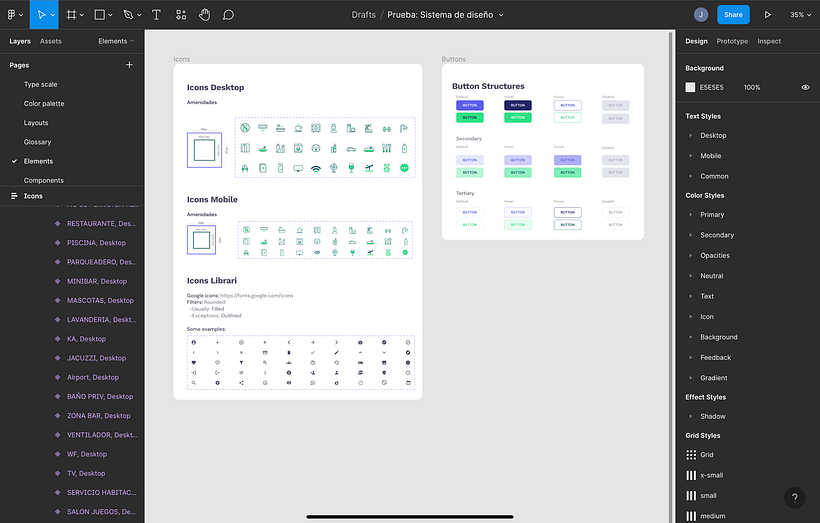
Task: Click the Drafts breadcrumb link
Action: click(363, 15)
